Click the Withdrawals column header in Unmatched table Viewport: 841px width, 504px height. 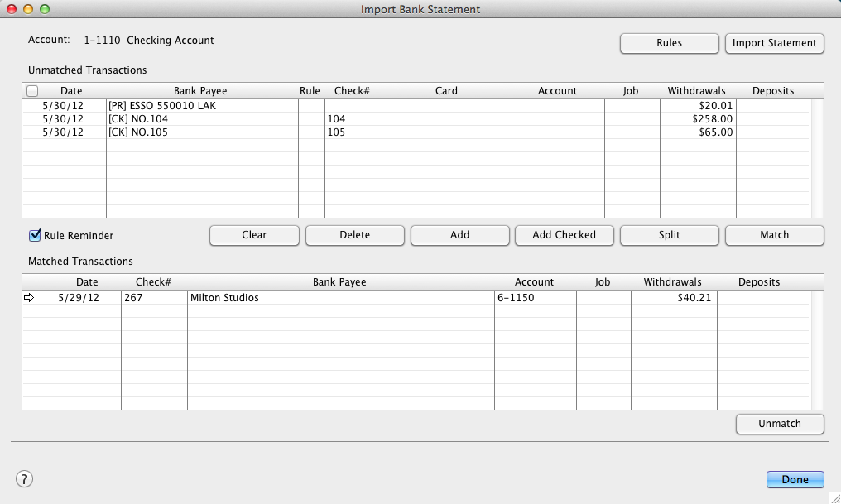coord(696,91)
